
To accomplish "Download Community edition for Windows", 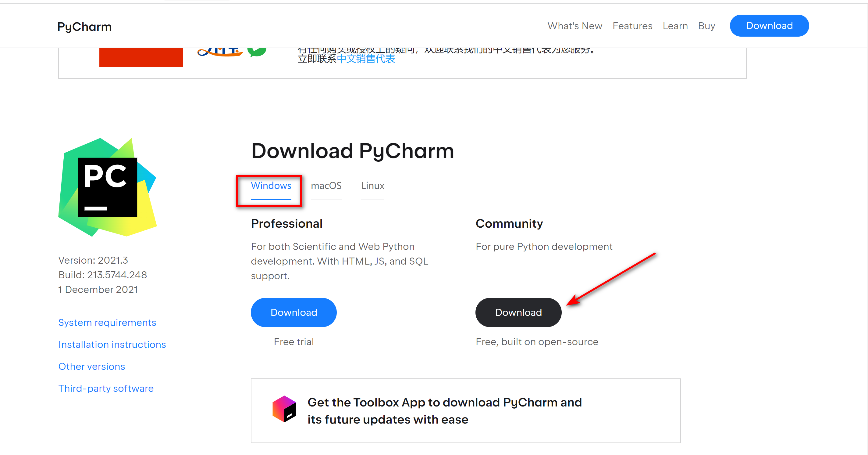I will pos(517,312).
